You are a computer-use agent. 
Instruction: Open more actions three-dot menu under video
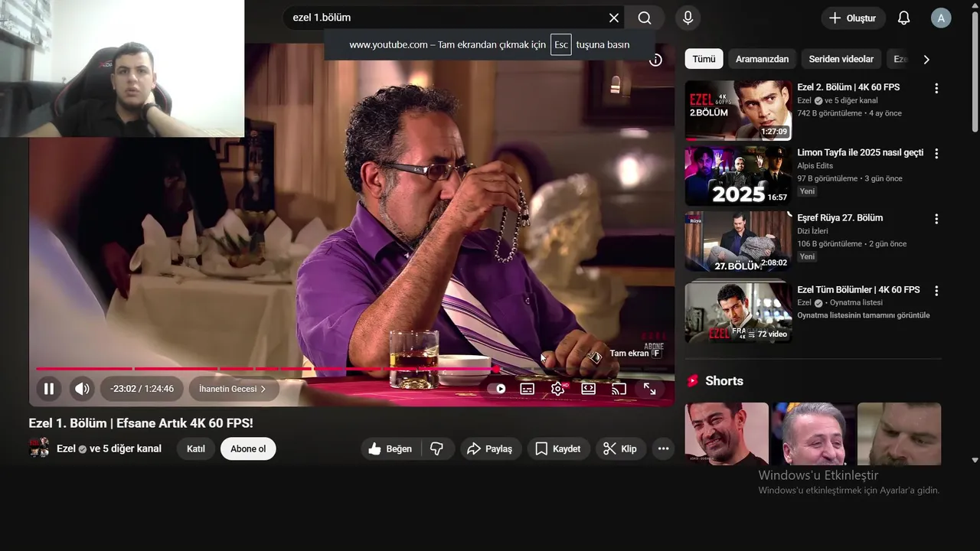click(x=663, y=448)
